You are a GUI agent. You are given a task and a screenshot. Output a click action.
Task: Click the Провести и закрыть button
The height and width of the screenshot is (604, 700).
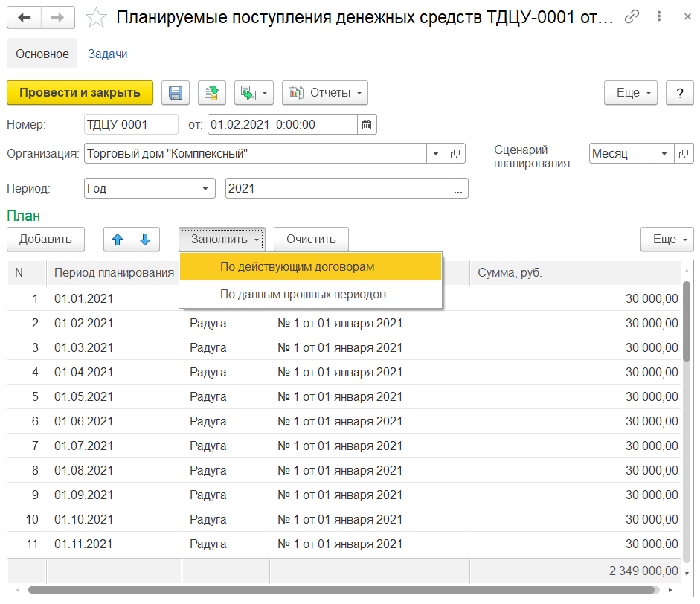tap(80, 93)
